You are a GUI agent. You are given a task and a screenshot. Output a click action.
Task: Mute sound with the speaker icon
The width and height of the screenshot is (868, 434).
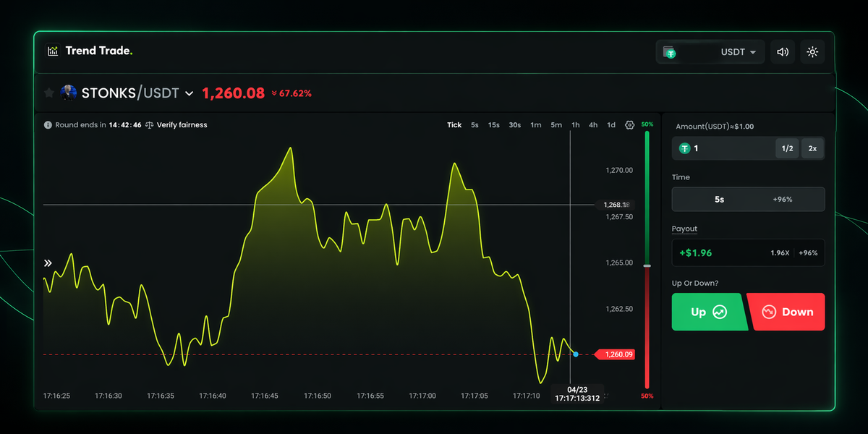(782, 52)
